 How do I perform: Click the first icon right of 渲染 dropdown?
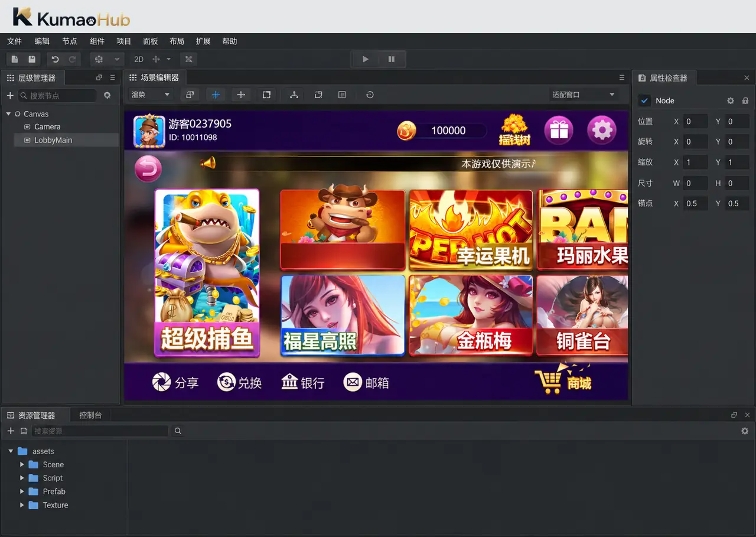tap(190, 95)
